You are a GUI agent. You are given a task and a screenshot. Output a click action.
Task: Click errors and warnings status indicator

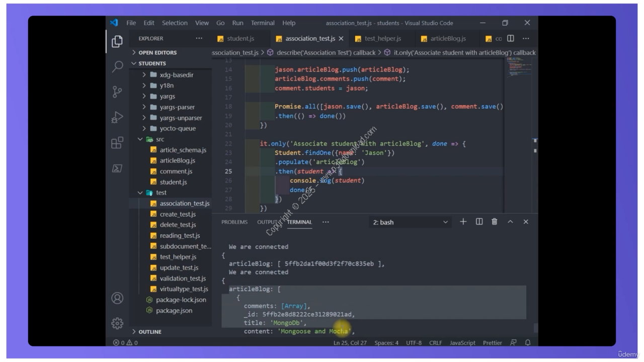coord(126,343)
